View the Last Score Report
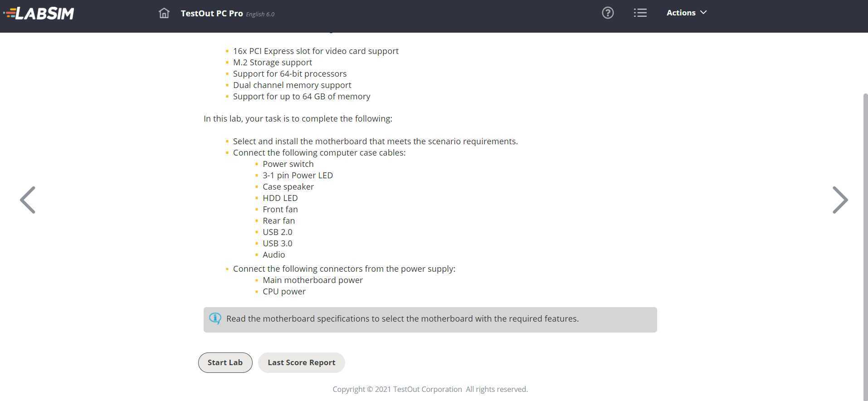 (301, 362)
